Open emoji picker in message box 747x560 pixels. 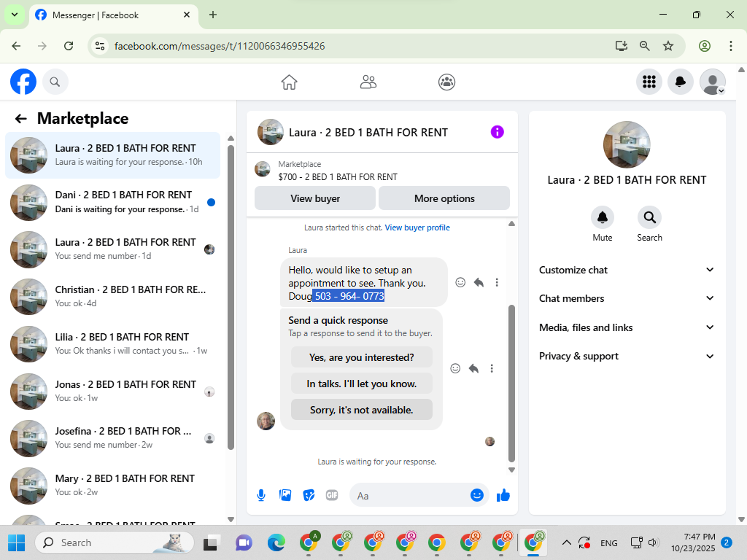click(x=477, y=495)
